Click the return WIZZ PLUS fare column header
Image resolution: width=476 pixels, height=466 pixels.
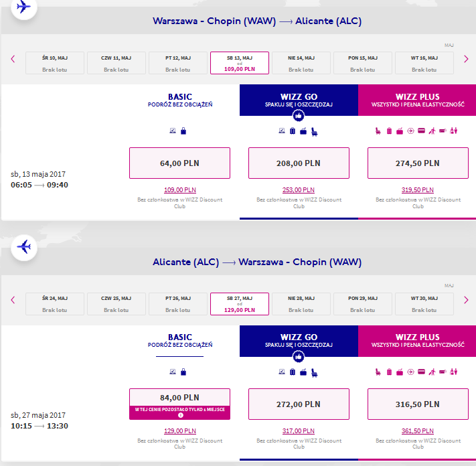pos(418,341)
